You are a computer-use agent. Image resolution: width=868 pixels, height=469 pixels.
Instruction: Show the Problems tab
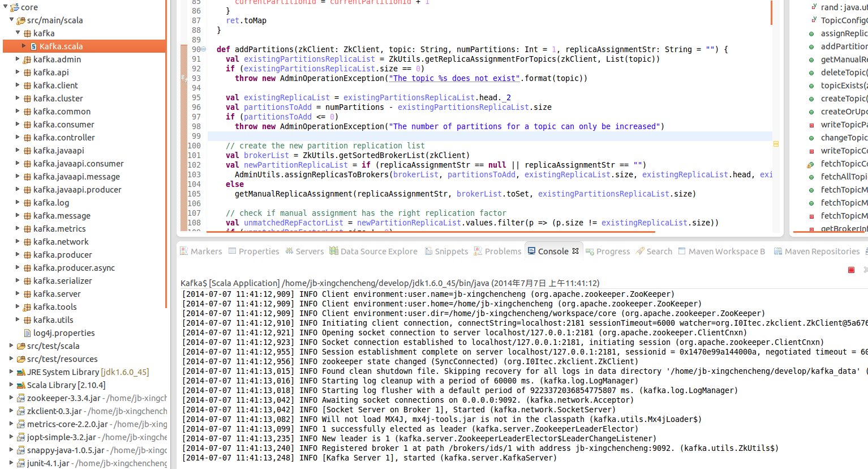[497, 251]
